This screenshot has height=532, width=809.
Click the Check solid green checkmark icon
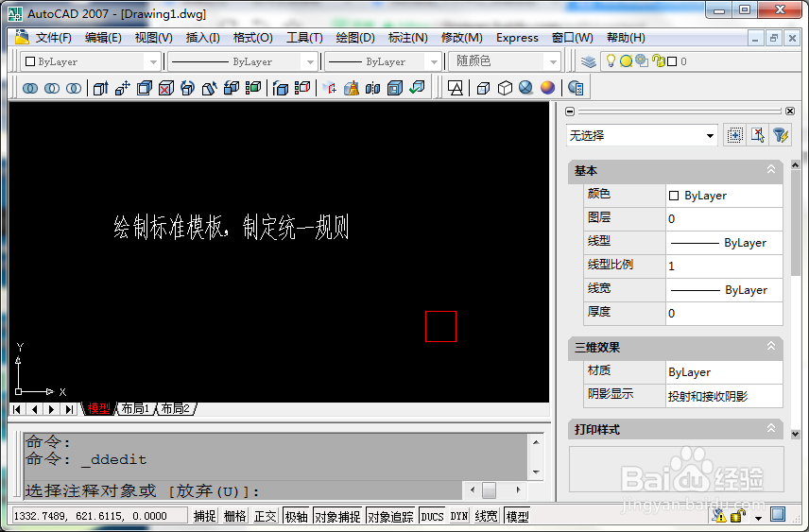[x=417, y=88]
